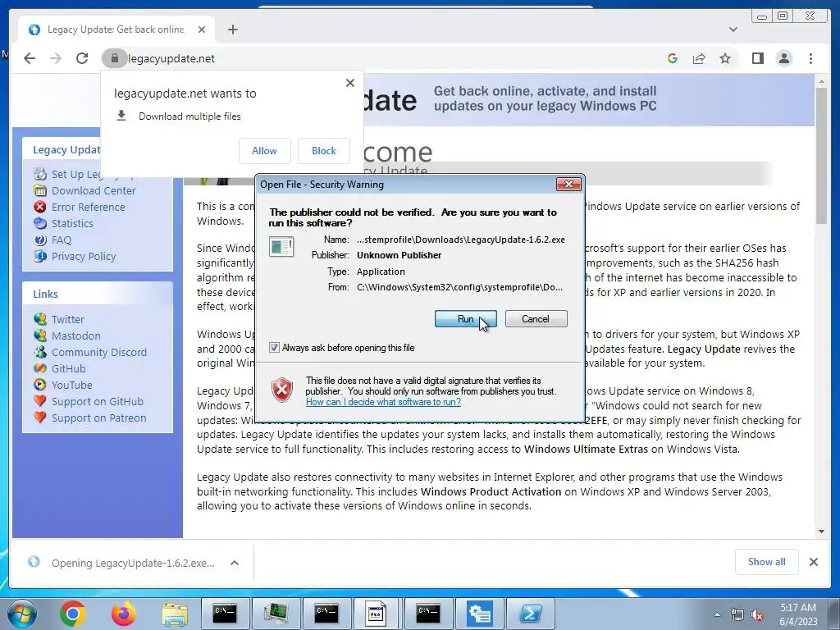Screen dimensions: 840x630
Task: Block downloading multiple files
Action: click(323, 151)
